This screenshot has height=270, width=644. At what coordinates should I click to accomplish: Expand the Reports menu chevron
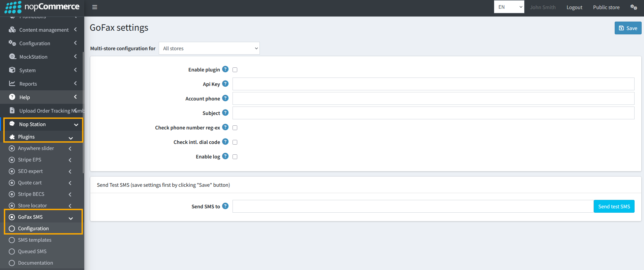coord(75,84)
